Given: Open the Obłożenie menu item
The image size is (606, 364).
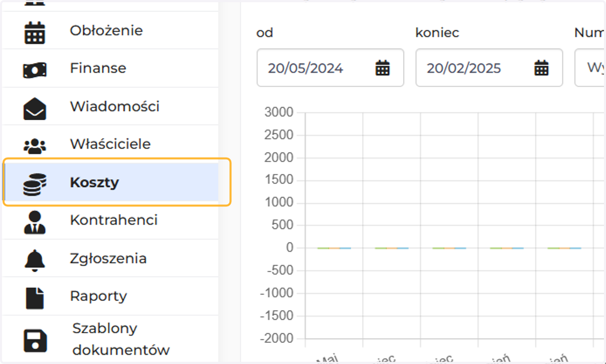Looking at the screenshot, I should 111,30.
